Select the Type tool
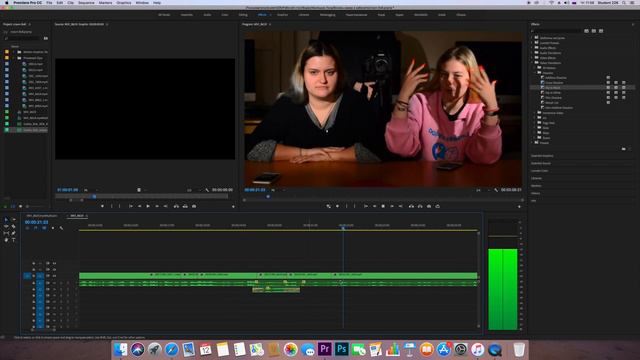The width and height of the screenshot is (640, 360). (13, 240)
